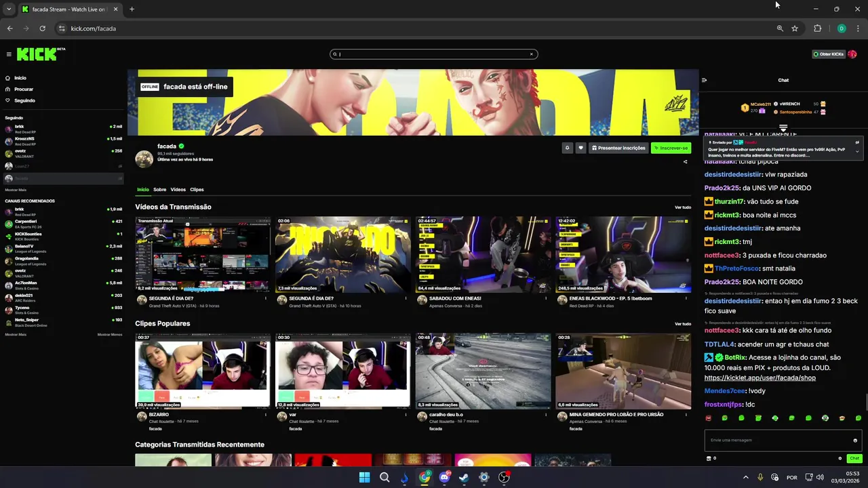Screen dimensions: 868x488
Task: Click username BotRix in chat
Action: coord(735,357)
